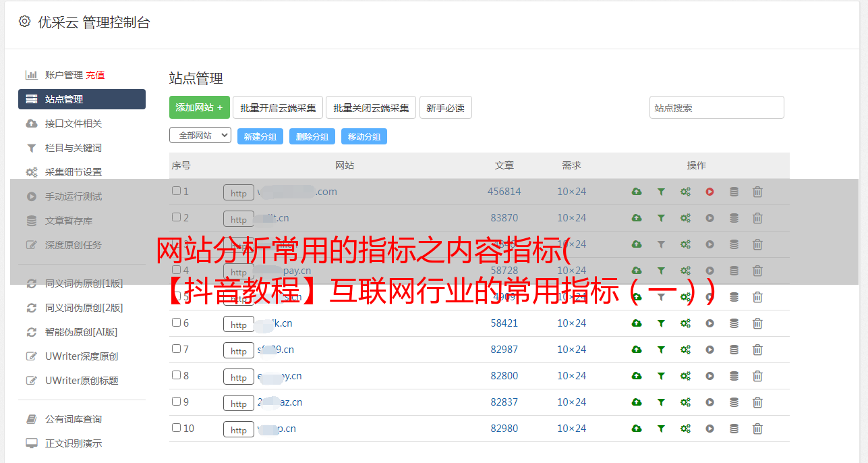This screenshot has width=868, height=463.
Task: Click filter icon for site 83870 row
Action: pos(661,218)
